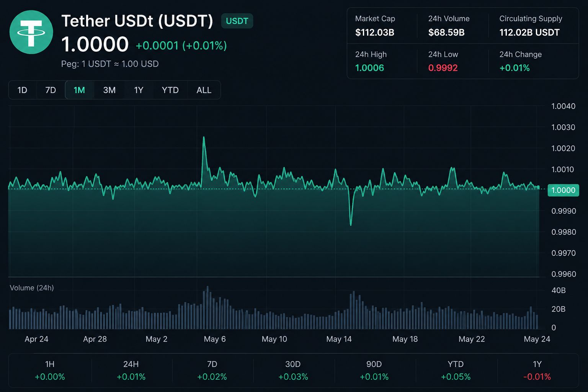
Task: Click the 20B volume axis label
Action: pos(559,309)
